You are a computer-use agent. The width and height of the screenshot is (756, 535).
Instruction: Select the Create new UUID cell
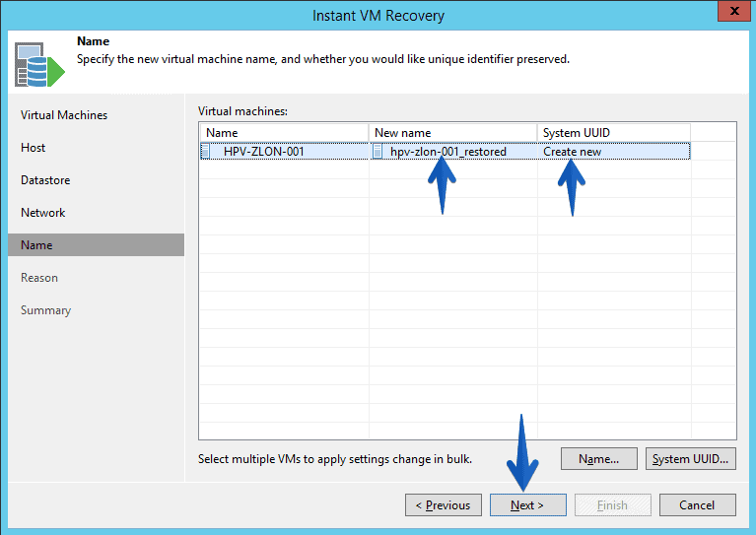click(x=614, y=152)
